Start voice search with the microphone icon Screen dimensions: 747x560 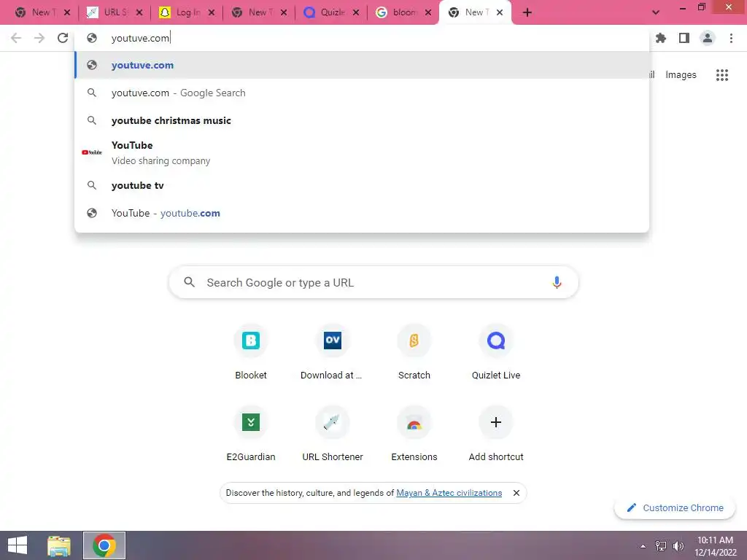point(557,282)
